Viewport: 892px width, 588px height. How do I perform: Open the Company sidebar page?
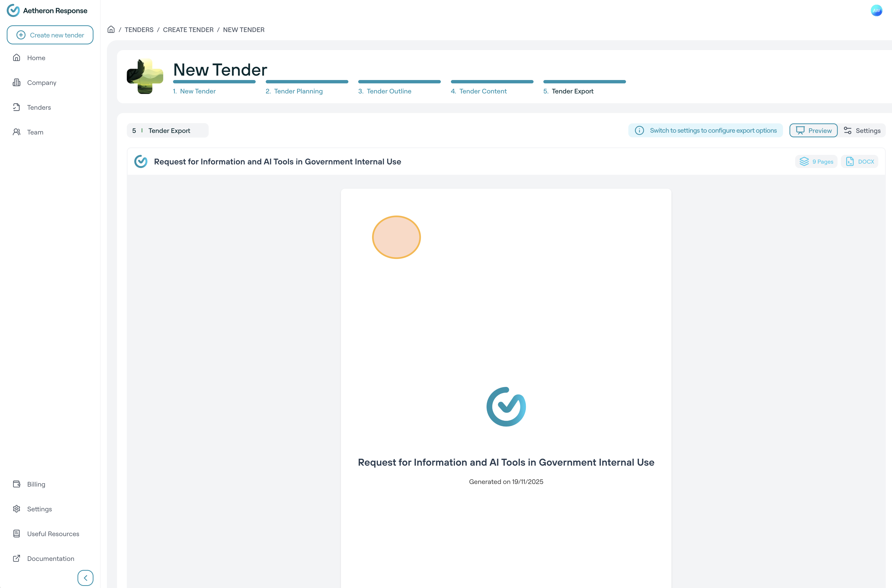(x=41, y=83)
